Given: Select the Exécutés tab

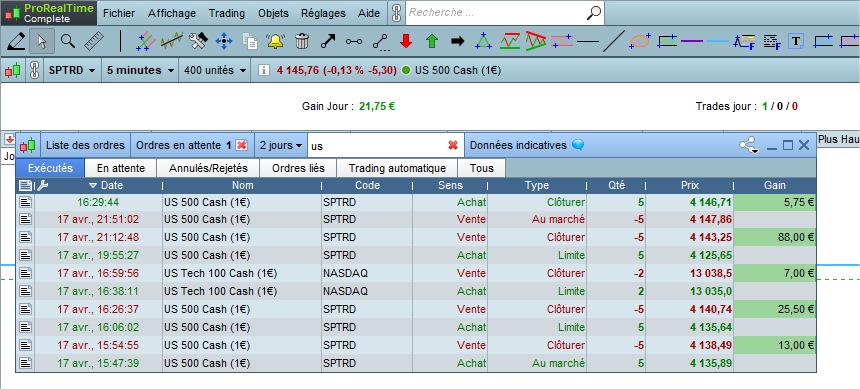Looking at the screenshot, I should [50, 168].
